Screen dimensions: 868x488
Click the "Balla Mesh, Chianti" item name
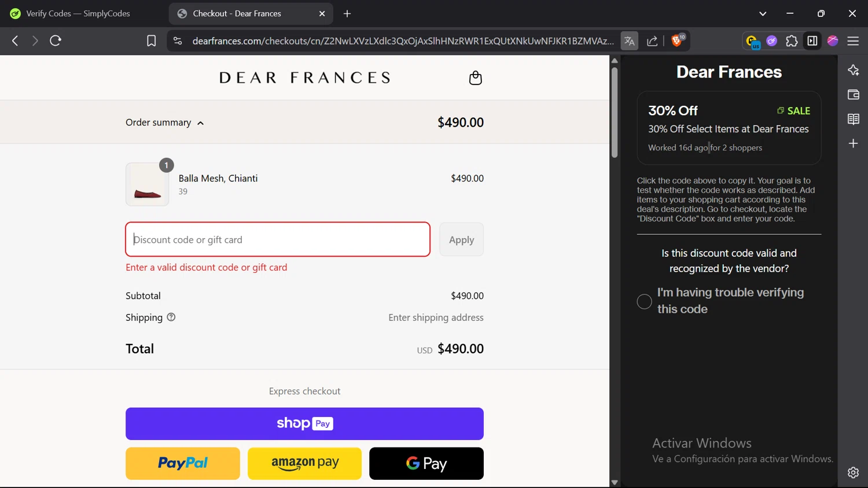[218, 178]
